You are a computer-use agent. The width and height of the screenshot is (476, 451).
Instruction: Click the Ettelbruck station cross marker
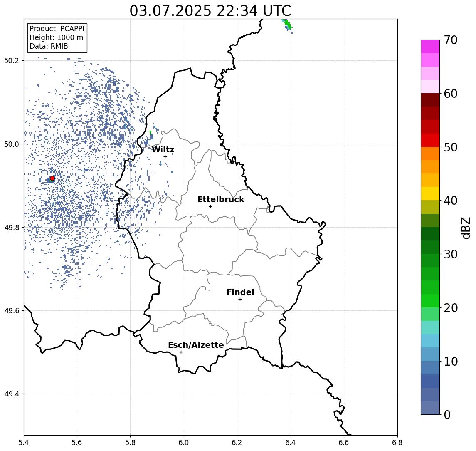pyautogui.click(x=210, y=207)
